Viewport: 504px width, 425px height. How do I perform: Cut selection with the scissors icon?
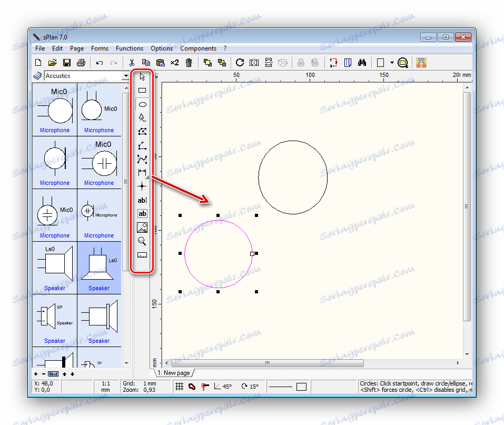pyautogui.click(x=132, y=63)
